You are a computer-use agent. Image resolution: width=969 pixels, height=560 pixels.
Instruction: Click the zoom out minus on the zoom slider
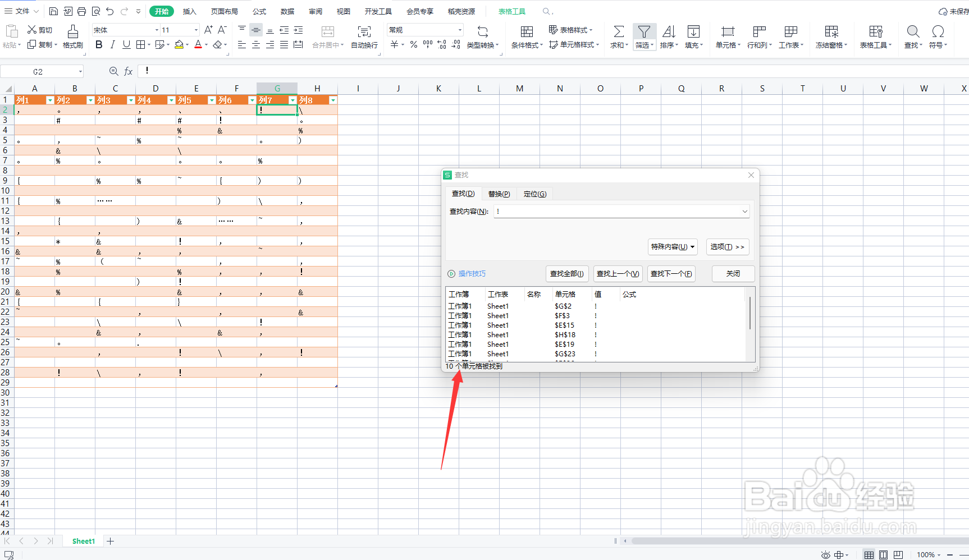tap(950, 555)
